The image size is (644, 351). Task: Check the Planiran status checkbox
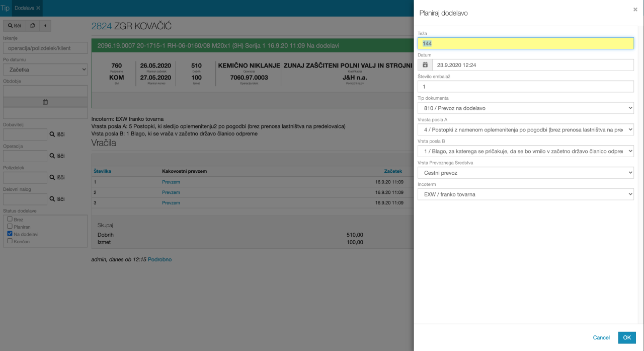10,227
